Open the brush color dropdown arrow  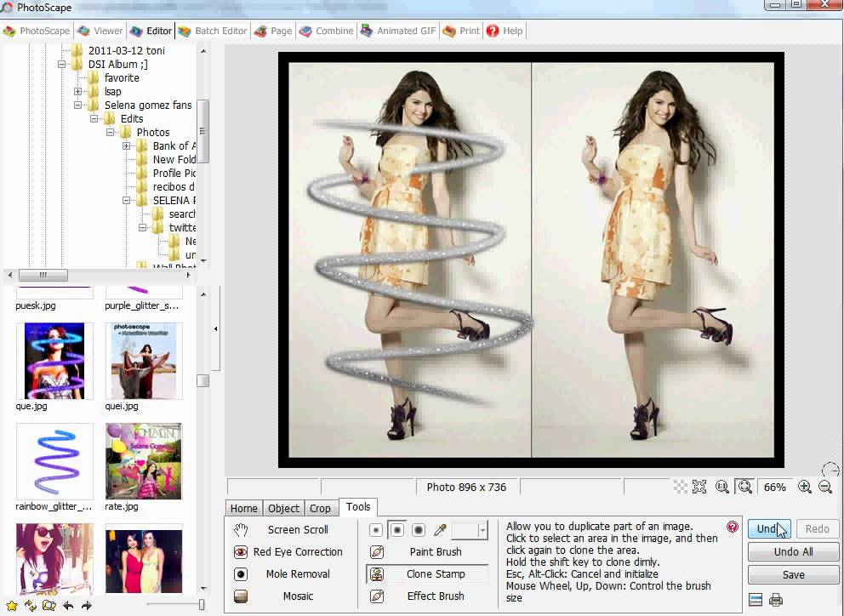tap(482, 530)
